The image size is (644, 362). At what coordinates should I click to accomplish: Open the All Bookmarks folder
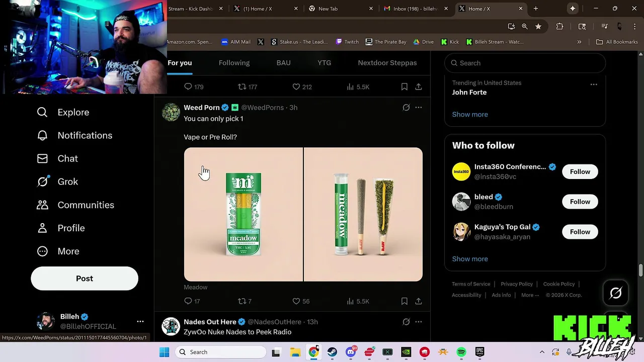click(617, 42)
